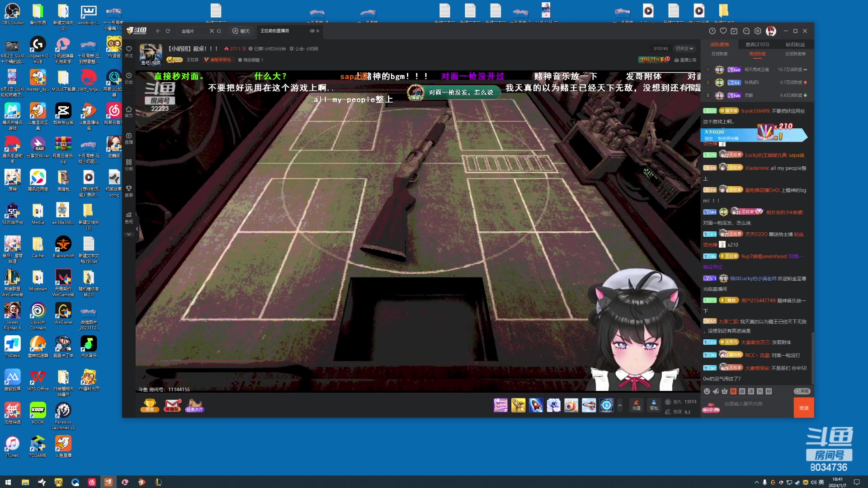Select the 总活跃度榜 sub-tab

coord(795,54)
